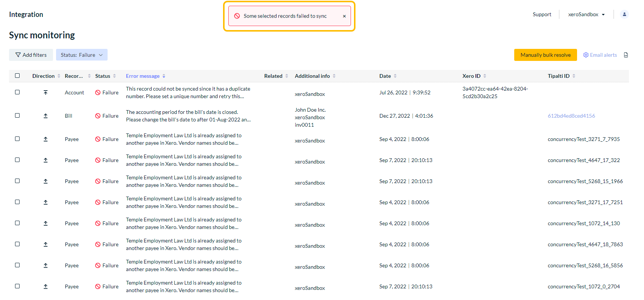Open the Add filters button
Viewport: 644px width, 300px height.
click(x=31, y=55)
